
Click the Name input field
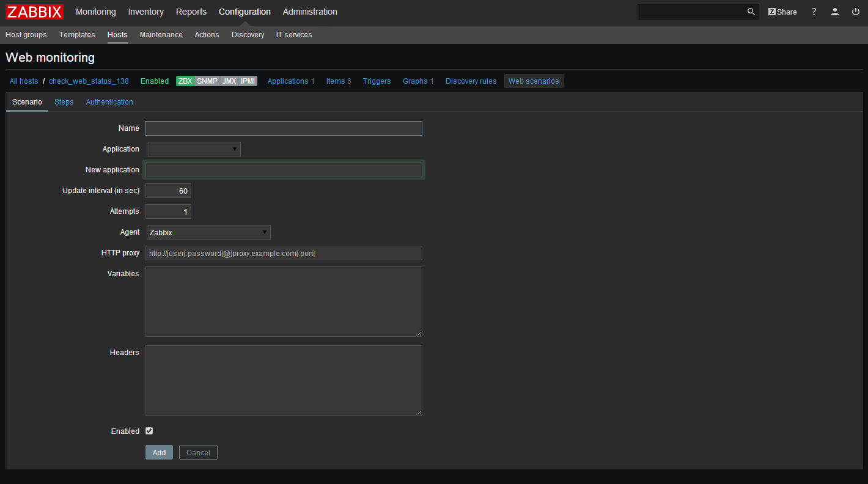tap(284, 128)
